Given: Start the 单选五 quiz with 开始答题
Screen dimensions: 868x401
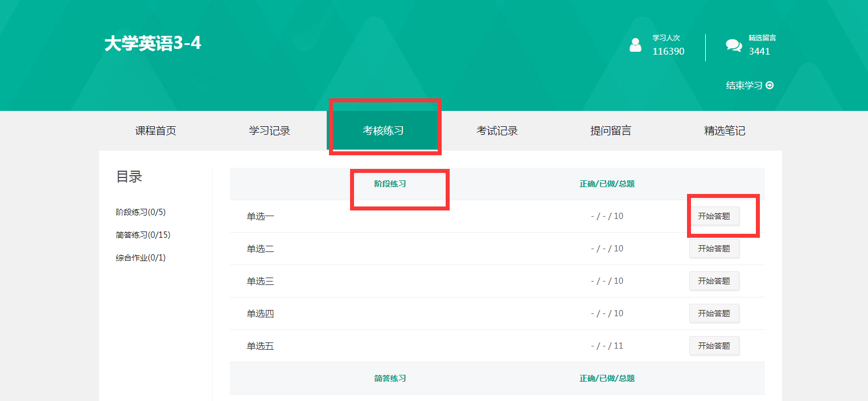Looking at the screenshot, I should click(x=714, y=346).
